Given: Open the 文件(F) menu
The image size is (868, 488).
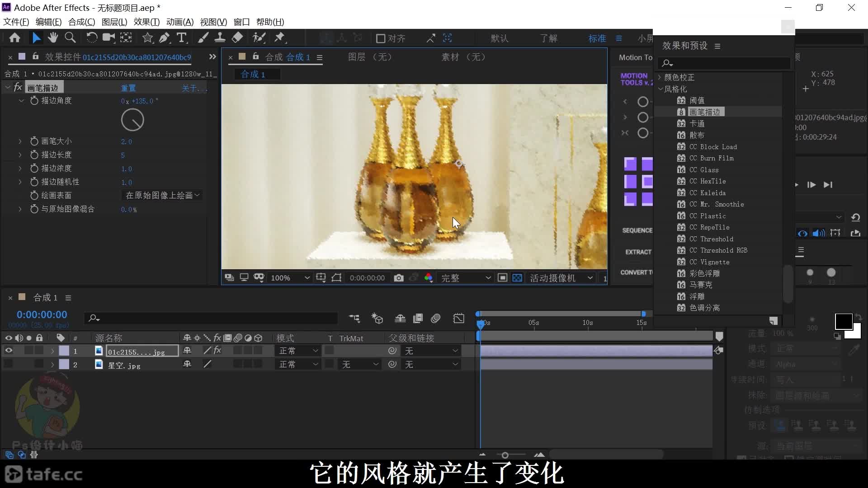Looking at the screenshot, I should click(x=16, y=22).
